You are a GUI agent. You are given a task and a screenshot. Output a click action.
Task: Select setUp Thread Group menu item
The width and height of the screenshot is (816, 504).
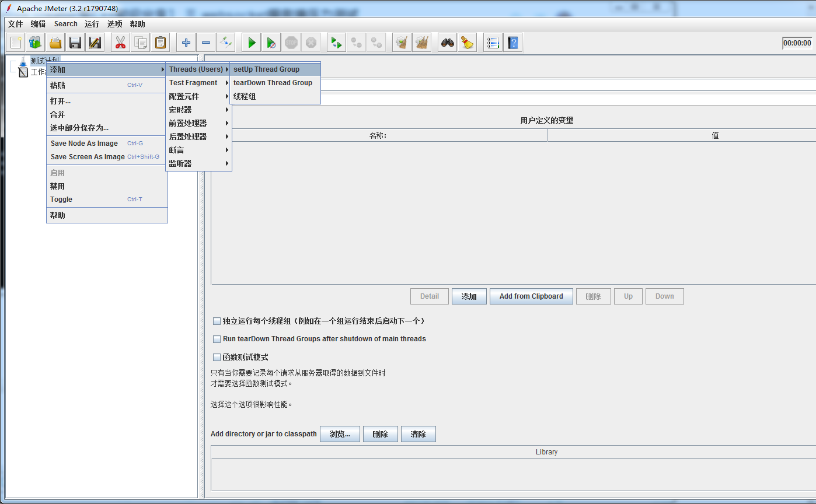tap(275, 69)
